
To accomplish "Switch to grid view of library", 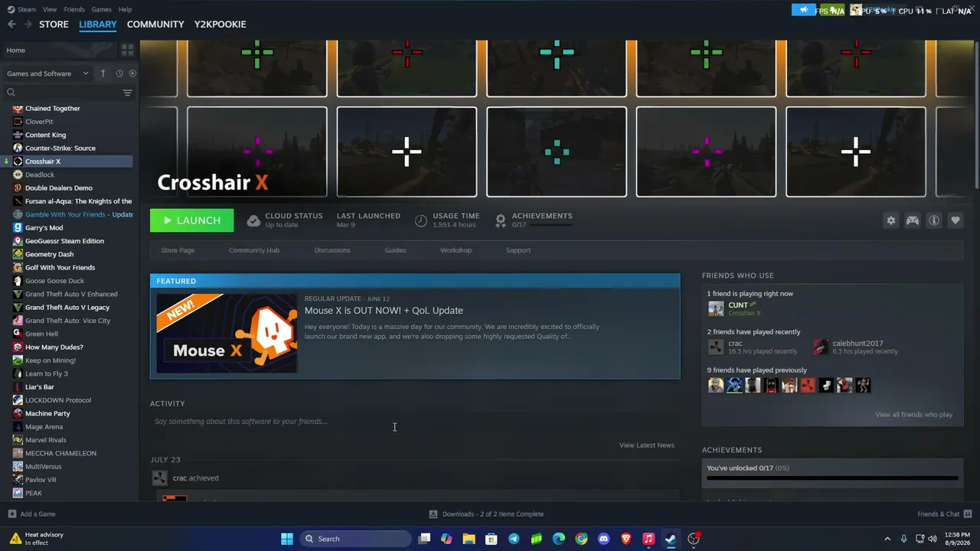I will (x=127, y=50).
